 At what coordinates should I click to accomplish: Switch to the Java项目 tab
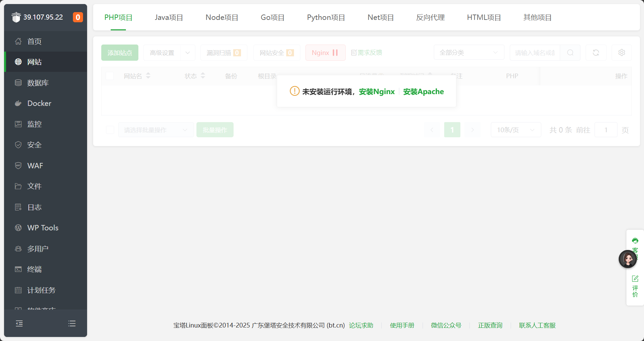169,18
